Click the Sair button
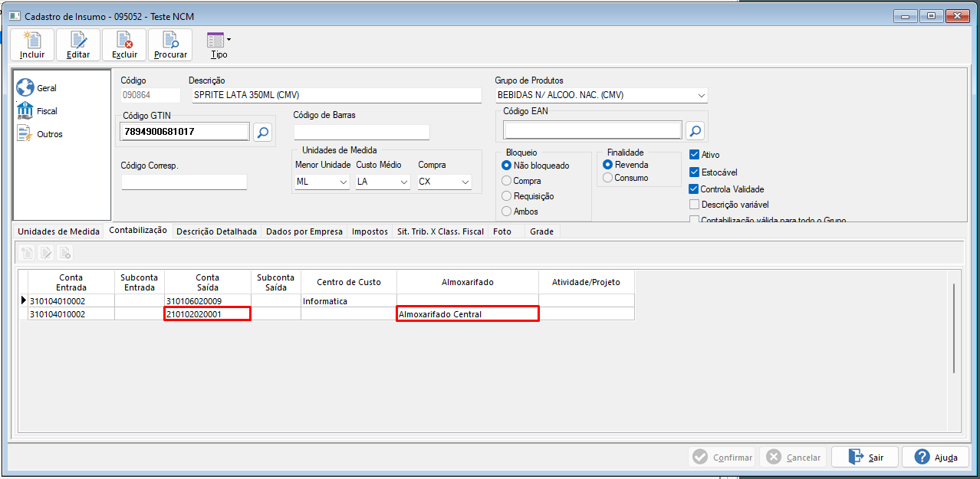Viewport: 980px width, 479px height. point(865,457)
